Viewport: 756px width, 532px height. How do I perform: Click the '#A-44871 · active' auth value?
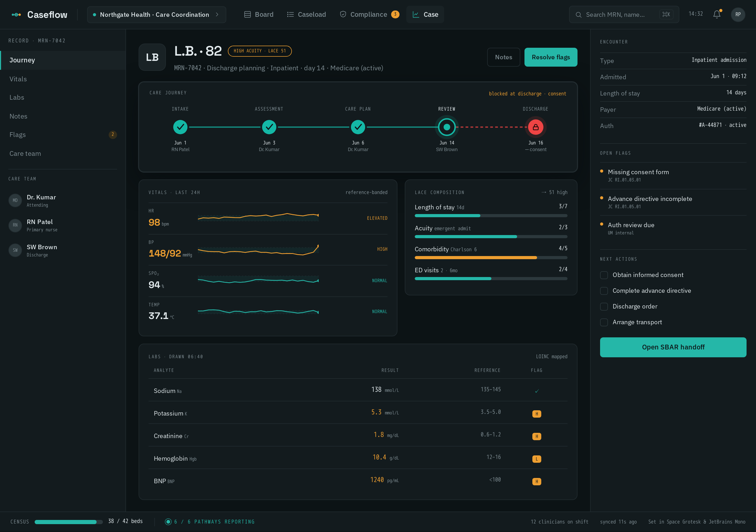click(722, 125)
